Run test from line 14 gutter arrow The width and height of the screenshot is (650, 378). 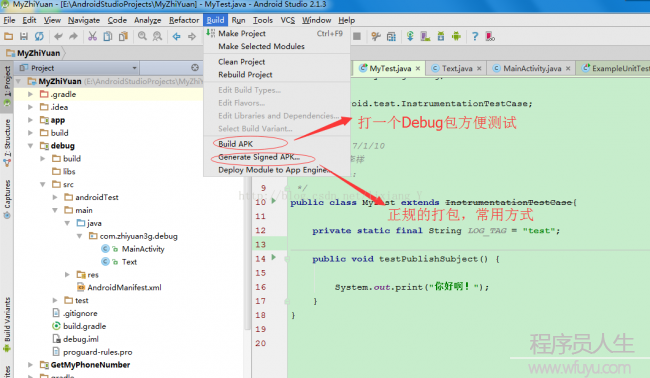pos(274,257)
